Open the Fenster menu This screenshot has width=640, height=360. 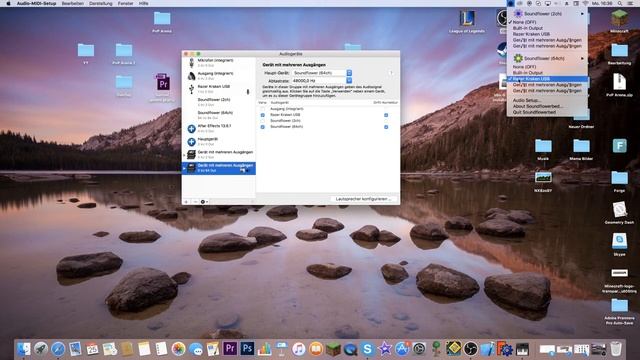(125, 3)
